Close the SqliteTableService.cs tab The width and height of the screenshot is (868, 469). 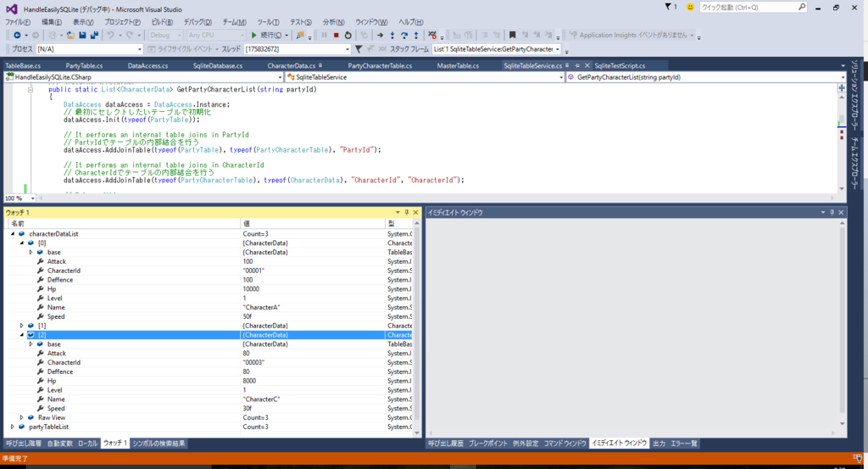[587, 65]
